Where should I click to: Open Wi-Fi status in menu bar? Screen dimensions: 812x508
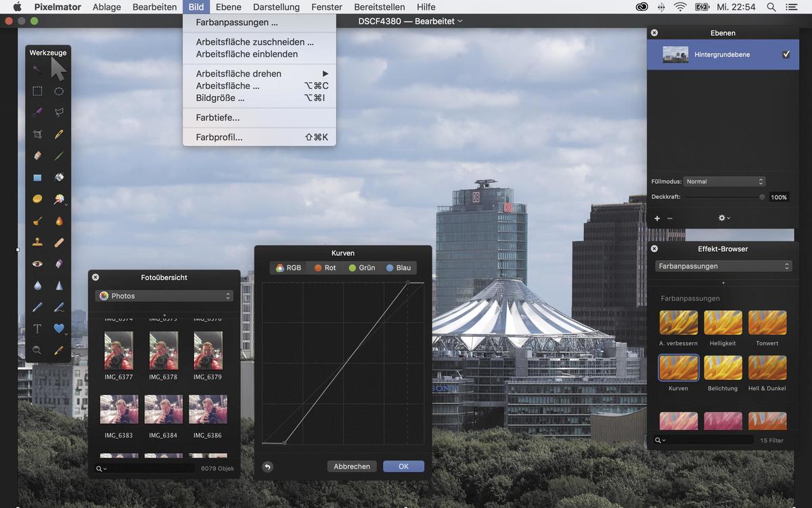coord(680,7)
